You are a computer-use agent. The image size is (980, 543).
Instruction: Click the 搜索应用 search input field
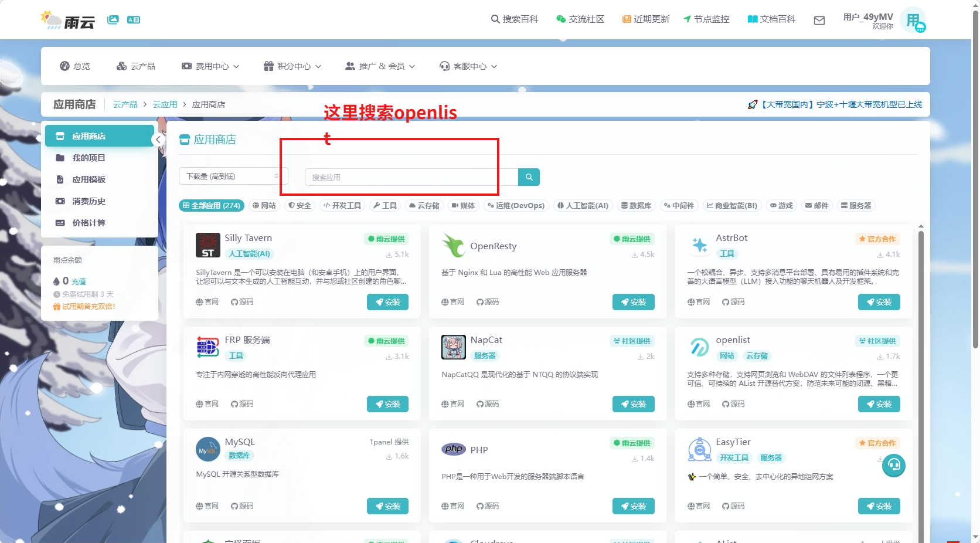pyautogui.click(x=411, y=177)
